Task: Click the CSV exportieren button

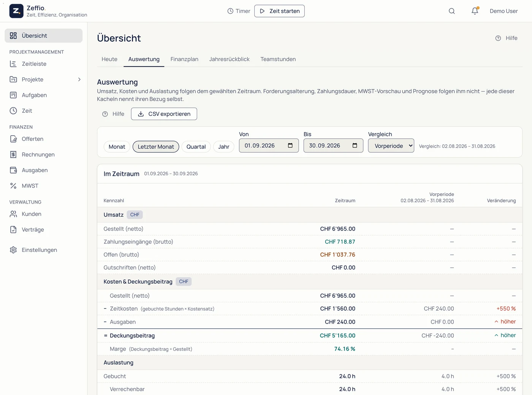Action: click(164, 114)
